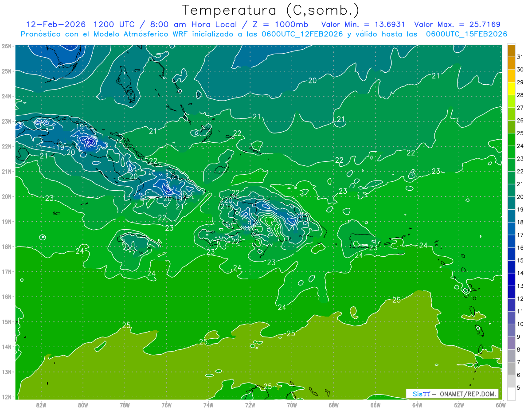This screenshot has height=411, width=532.
Task: Click the 68W longitude axis label
Action: click(333, 404)
